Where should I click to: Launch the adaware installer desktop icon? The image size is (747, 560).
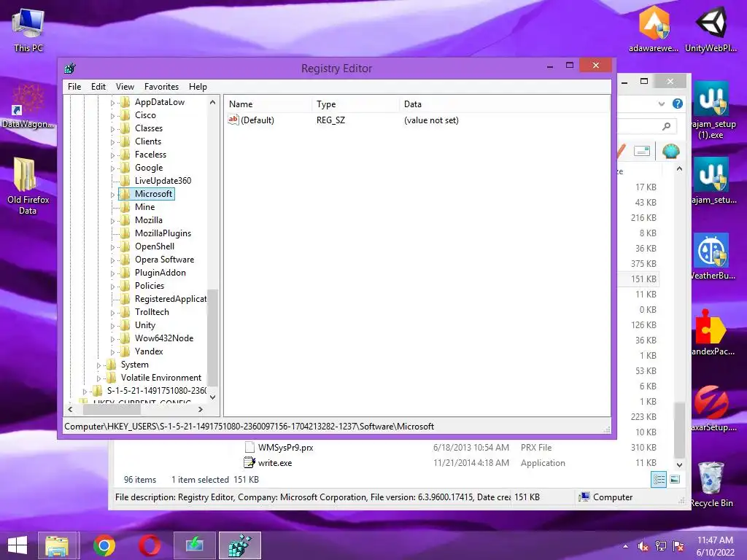[x=654, y=28]
